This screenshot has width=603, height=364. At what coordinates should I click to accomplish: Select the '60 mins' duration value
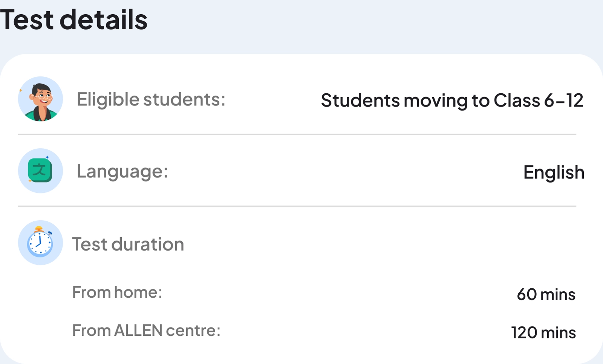[x=546, y=294]
